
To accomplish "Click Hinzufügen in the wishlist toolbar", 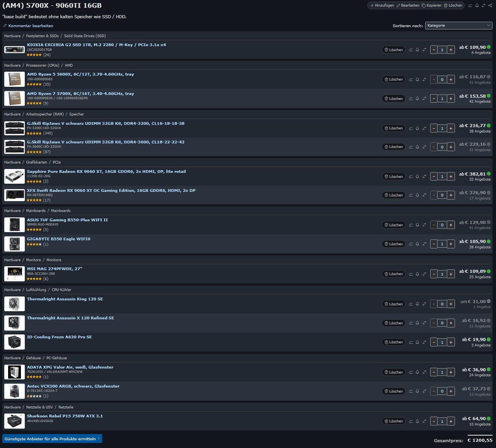I will click(382, 5).
